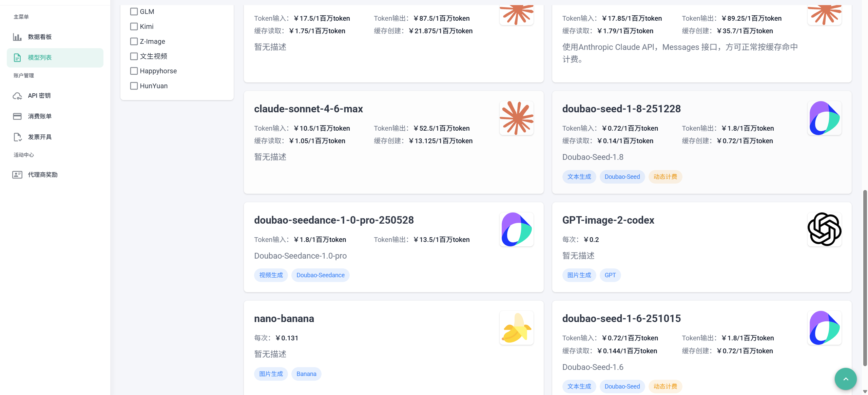Click the ￥13.125/1百万token cache creation price

[x=440, y=141]
